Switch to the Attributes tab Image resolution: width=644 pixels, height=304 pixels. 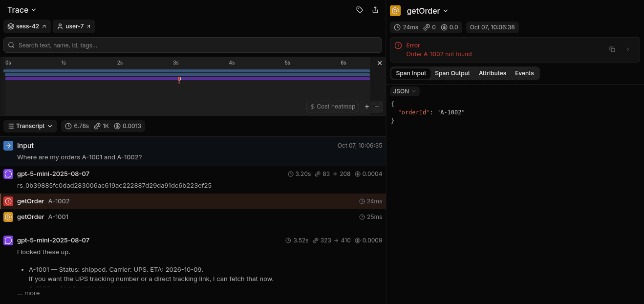tap(493, 73)
